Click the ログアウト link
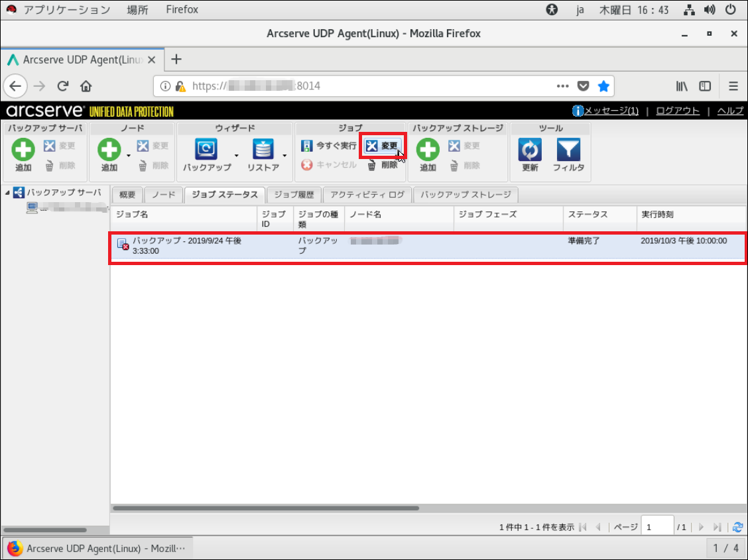Image resolution: width=748 pixels, height=560 pixels. pyautogui.click(x=678, y=111)
